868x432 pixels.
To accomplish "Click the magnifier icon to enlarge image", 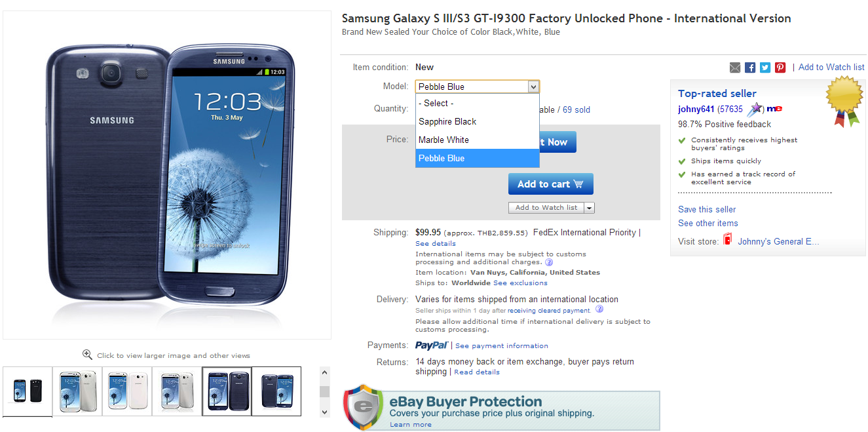I will [x=87, y=355].
